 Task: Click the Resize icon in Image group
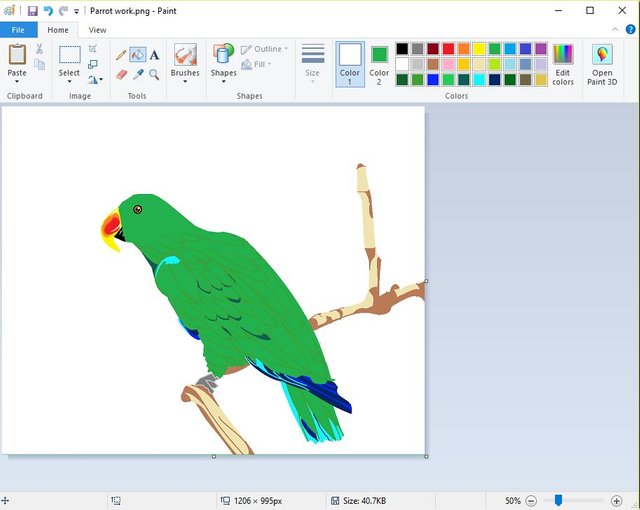93,64
